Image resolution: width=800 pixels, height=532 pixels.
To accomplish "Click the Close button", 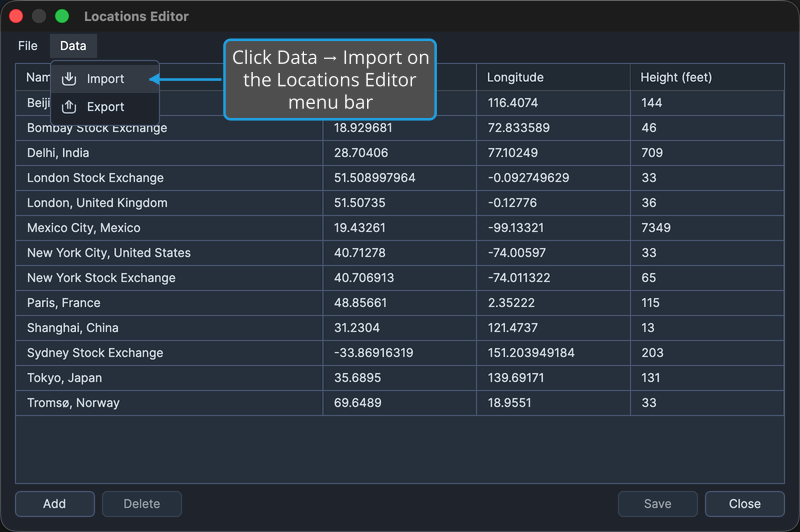I will click(x=745, y=504).
